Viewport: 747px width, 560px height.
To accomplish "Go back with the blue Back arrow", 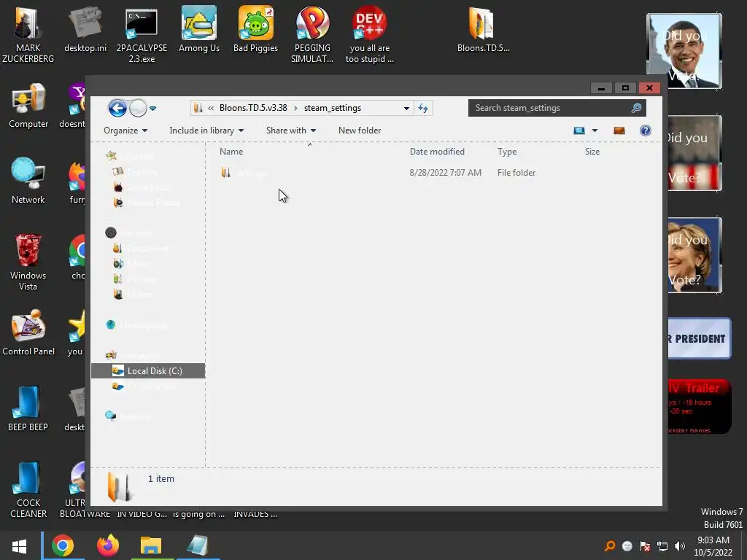I will pyautogui.click(x=117, y=108).
